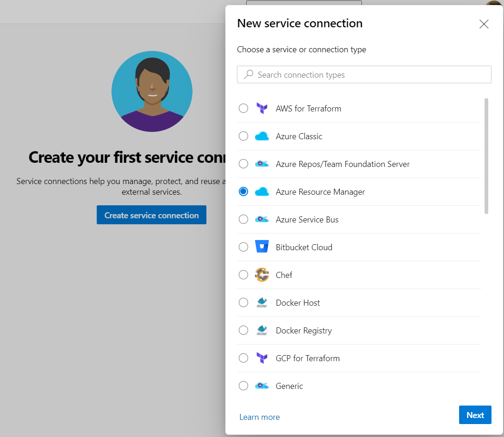Image resolution: width=504 pixels, height=437 pixels.
Task: Click the magnifier icon in search box
Action: coord(249,74)
